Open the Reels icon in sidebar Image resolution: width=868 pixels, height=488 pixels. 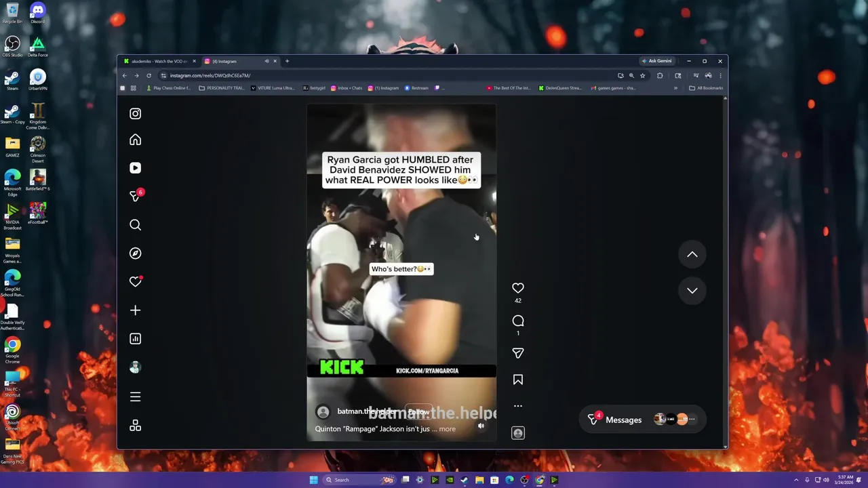[135, 168]
